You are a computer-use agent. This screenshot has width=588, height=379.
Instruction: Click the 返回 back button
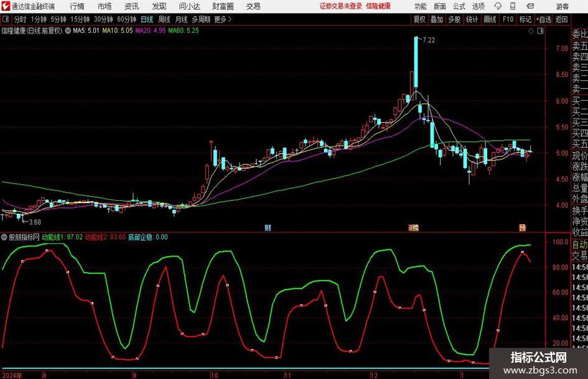(x=561, y=19)
